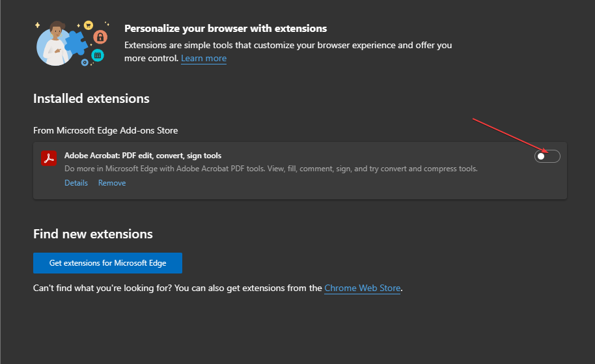Open Details for Adobe Acrobat extension

[x=76, y=183]
